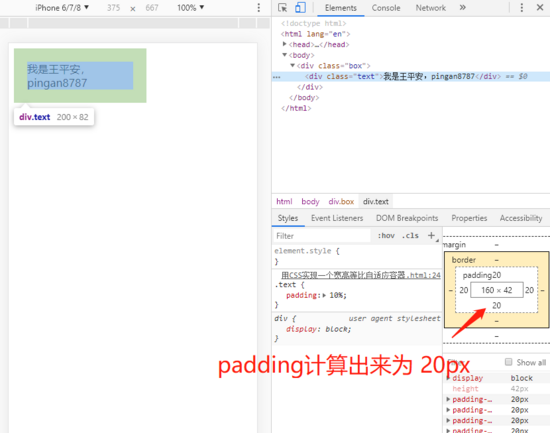Select div.box in the breadcrumb
The width and height of the screenshot is (550, 433).
pyautogui.click(x=341, y=201)
